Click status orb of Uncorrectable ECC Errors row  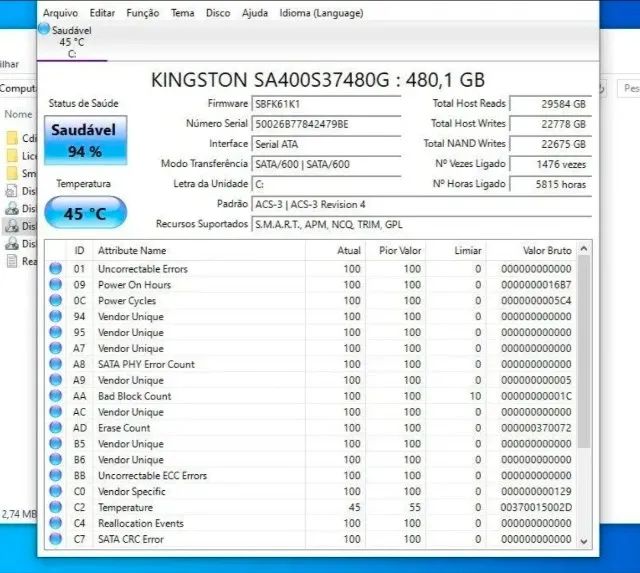pos(56,475)
